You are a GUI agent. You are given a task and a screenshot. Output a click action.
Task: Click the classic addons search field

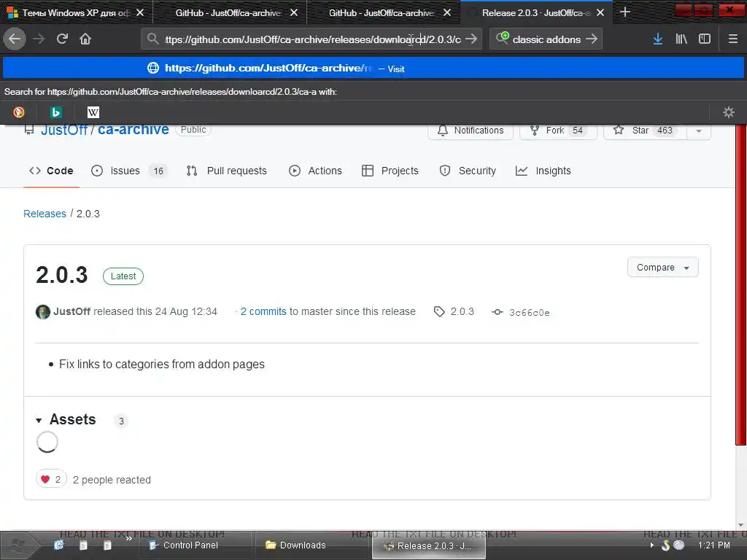(546, 39)
